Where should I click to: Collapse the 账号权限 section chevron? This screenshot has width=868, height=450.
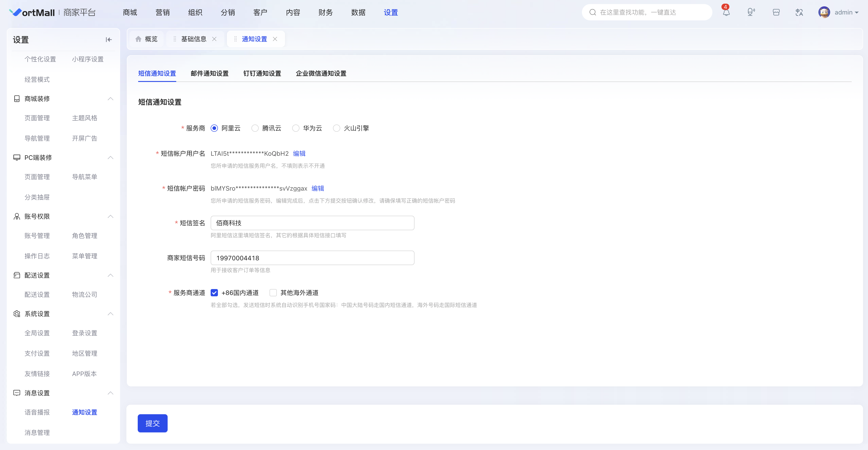click(x=111, y=216)
